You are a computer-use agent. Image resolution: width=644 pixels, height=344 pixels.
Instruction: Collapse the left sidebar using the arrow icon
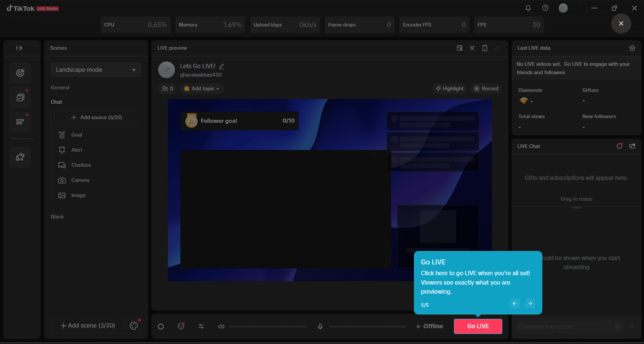click(x=20, y=48)
